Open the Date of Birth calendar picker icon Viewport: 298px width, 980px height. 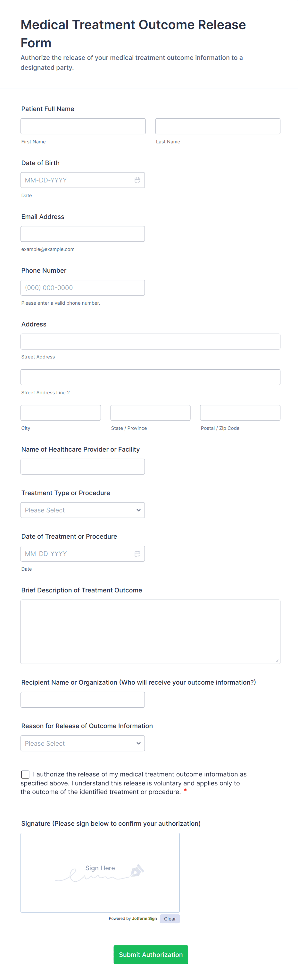(x=137, y=180)
